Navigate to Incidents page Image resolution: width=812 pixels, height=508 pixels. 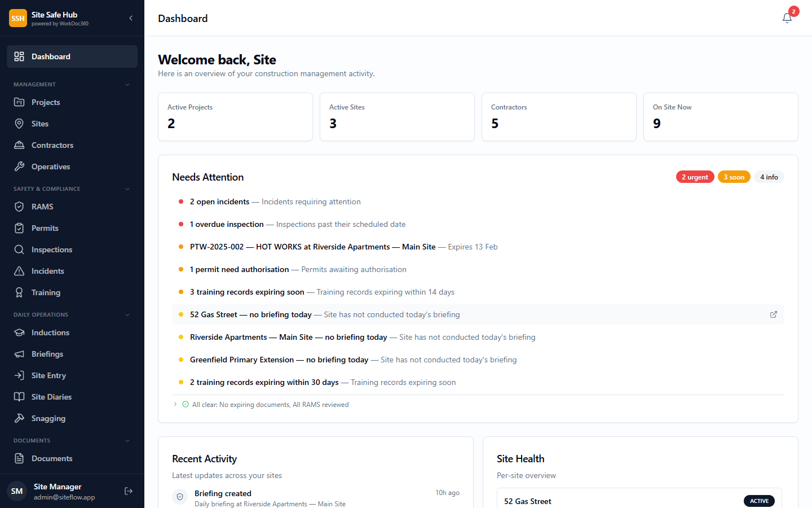pyautogui.click(x=72, y=271)
